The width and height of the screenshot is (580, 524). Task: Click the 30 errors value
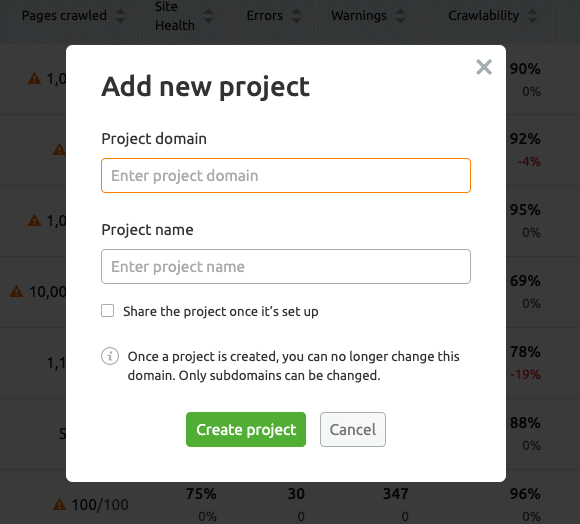pyautogui.click(x=296, y=494)
